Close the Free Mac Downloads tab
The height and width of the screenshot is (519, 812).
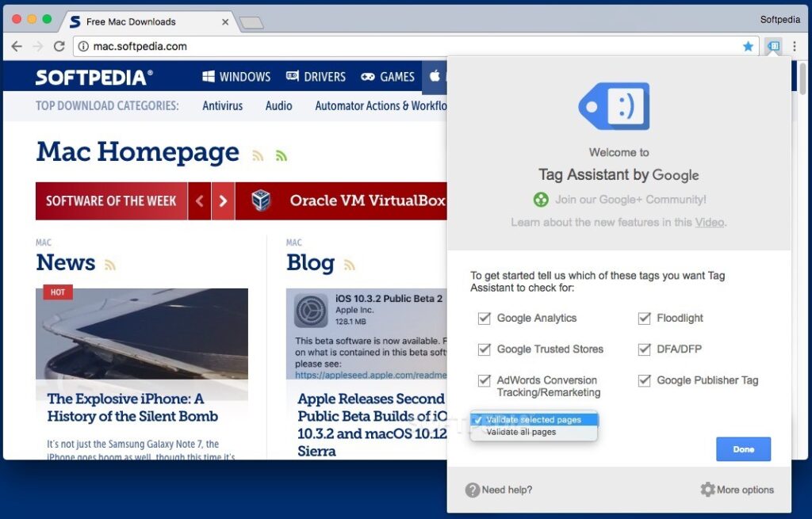224,21
